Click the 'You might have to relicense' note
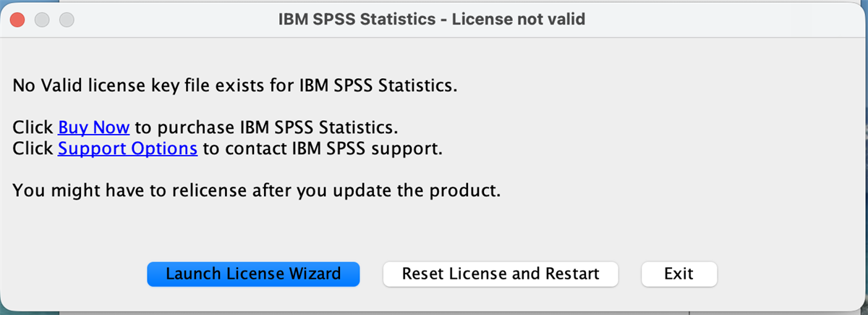The width and height of the screenshot is (868, 315). 257,192
